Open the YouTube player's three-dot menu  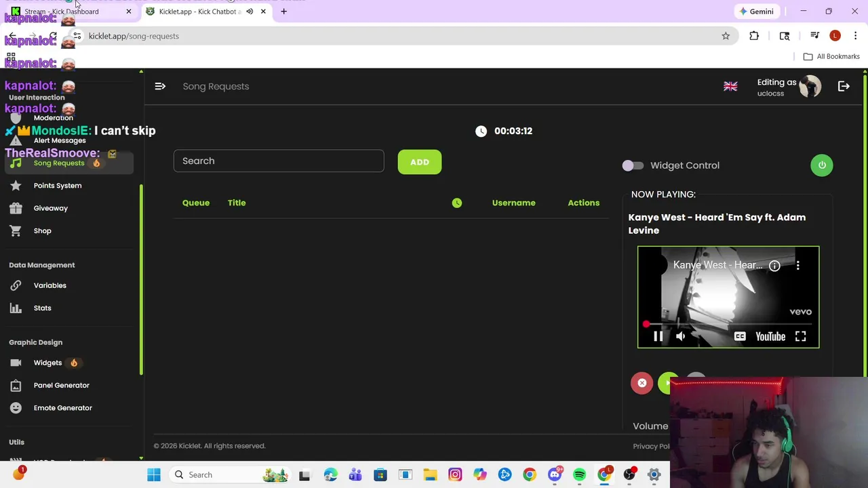coord(798,266)
